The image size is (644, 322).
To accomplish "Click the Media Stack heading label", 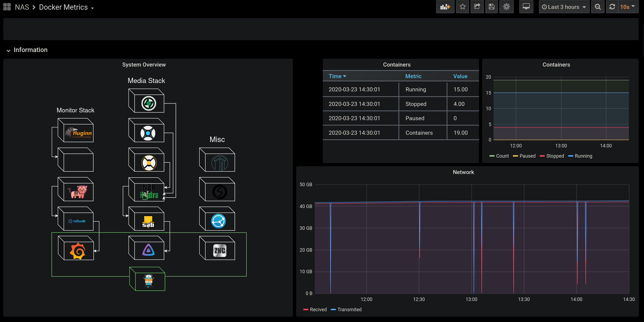I will pos(146,81).
